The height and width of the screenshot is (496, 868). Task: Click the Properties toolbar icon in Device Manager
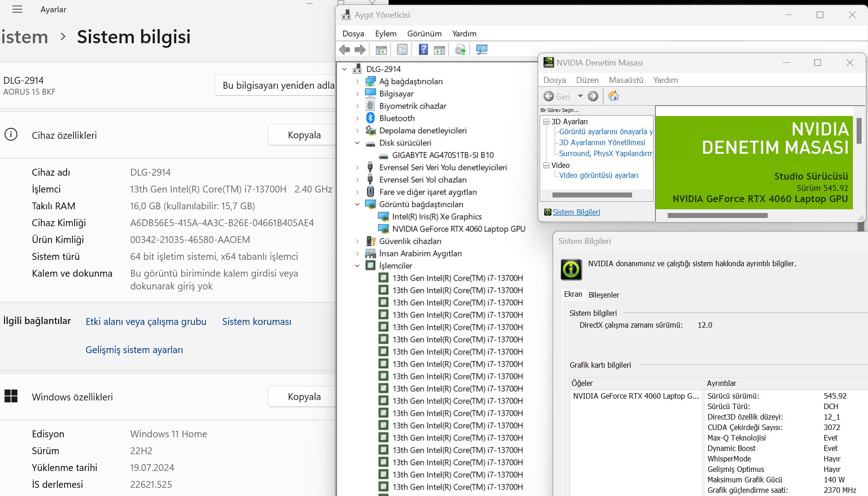pyautogui.click(x=402, y=50)
